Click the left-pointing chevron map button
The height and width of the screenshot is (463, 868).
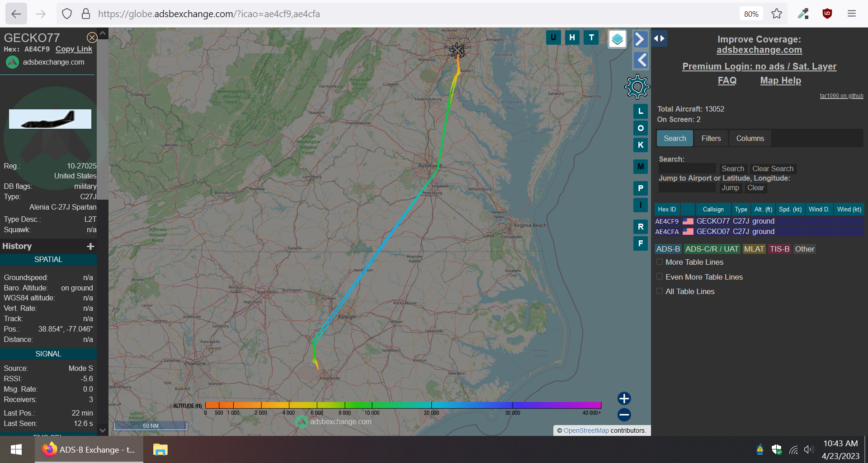click(x=640, y=60)
